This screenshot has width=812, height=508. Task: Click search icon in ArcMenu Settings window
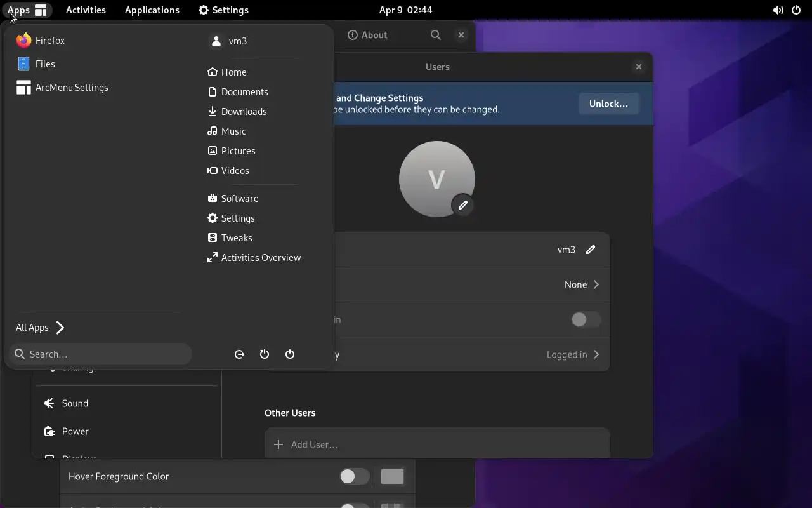point(436,35)
